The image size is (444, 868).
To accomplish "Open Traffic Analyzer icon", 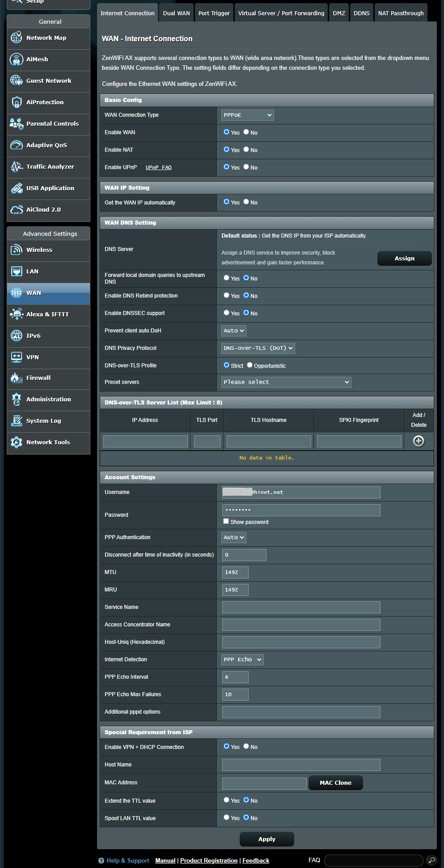I will tap(17, 166).
